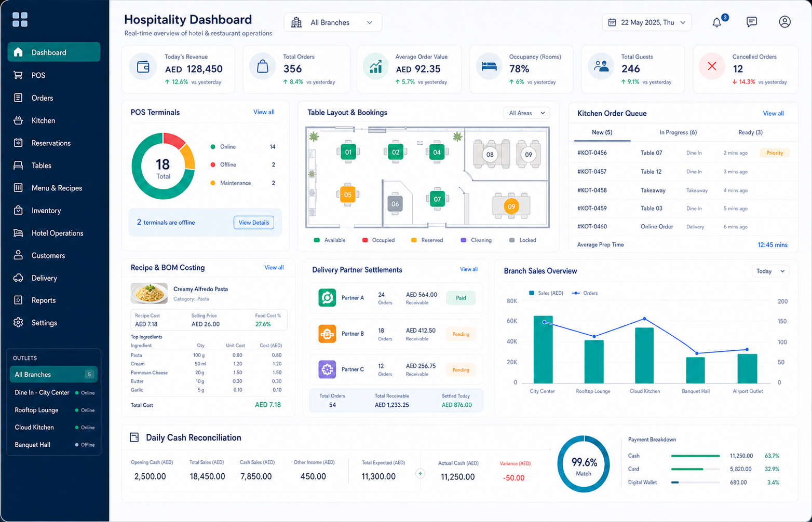
Task: Open order row #KOT-0458
Action: pos(683,190)
